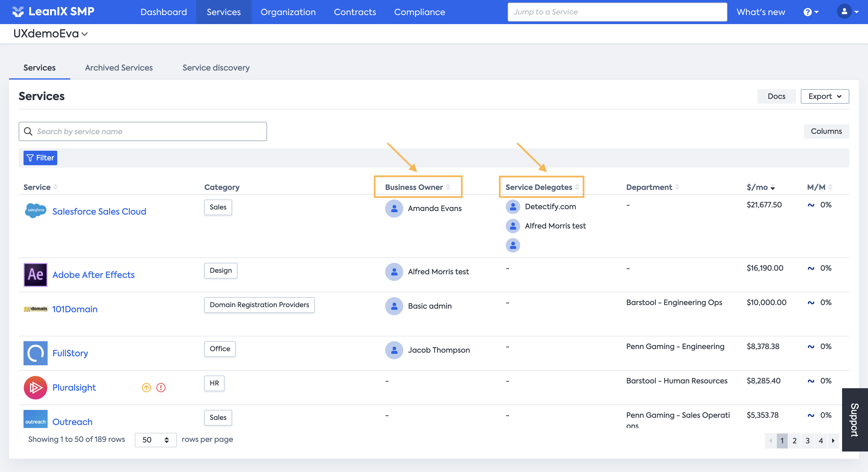
Task: Open the help question mark menu
Action: click(810, 12)
